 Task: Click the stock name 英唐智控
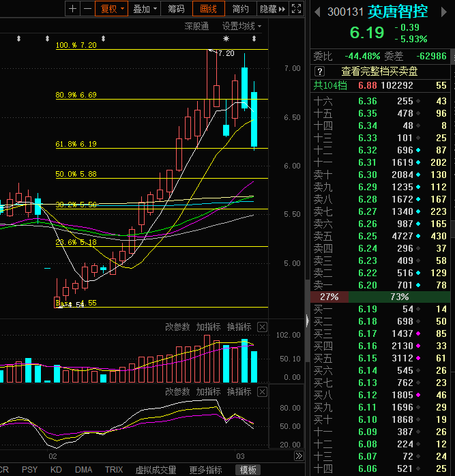pos(398,12)
